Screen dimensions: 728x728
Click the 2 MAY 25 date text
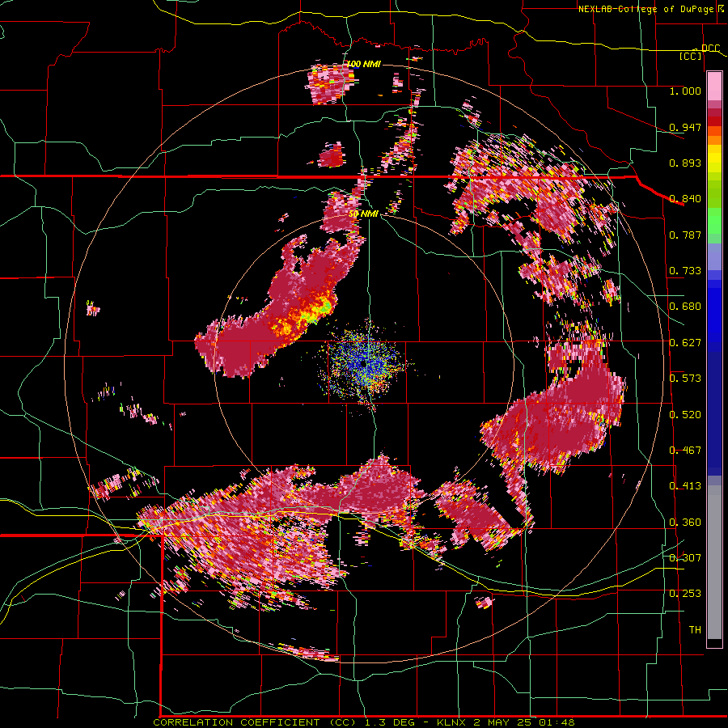tap(503, 722)
